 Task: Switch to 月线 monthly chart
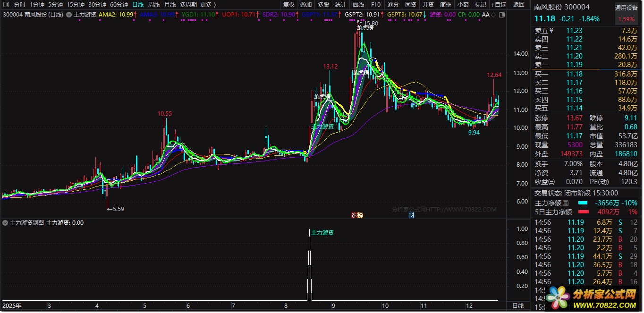(170, 5)
